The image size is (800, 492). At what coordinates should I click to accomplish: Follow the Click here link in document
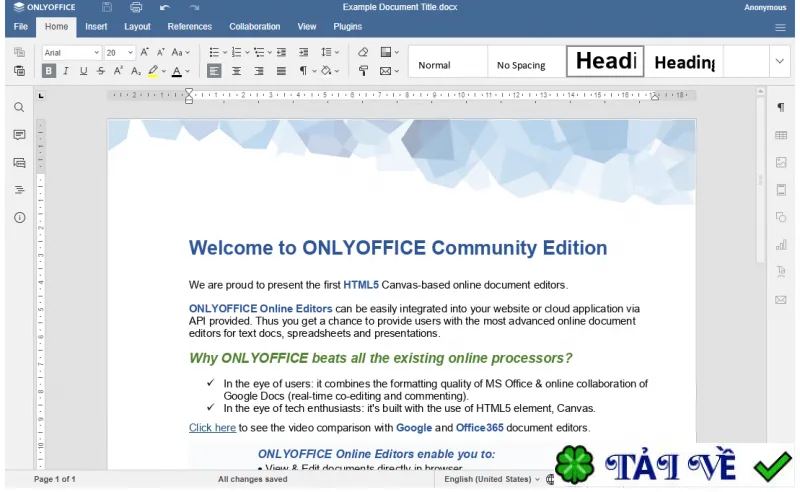tap(212, 428)
